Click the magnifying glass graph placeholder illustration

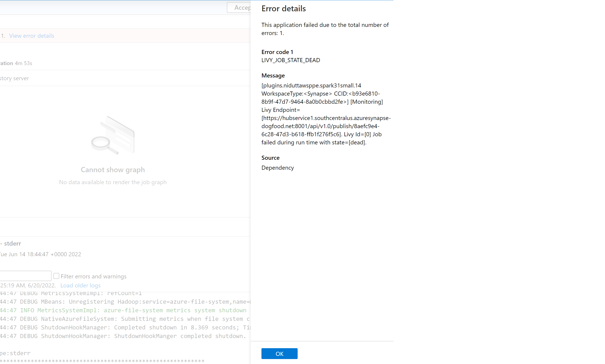point(113,135)
